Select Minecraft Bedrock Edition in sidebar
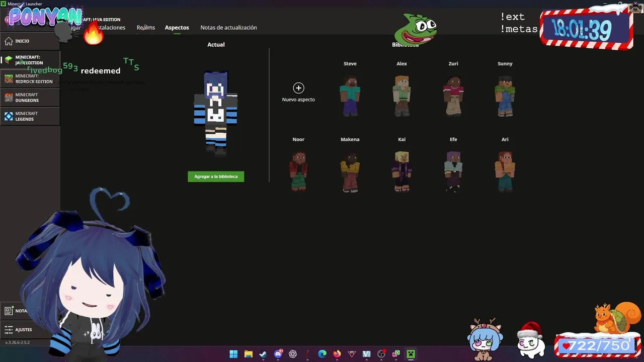Screen dimensions: 644x362 coord(30,79)
